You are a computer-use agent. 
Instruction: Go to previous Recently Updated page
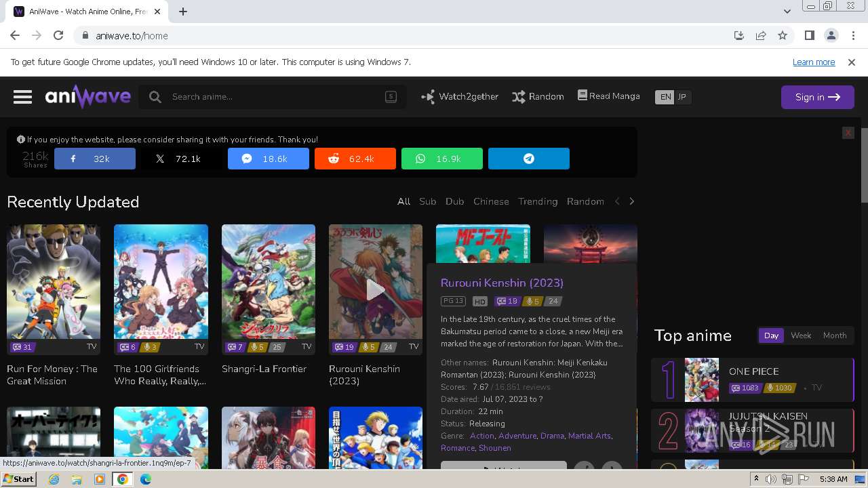click(617, 201)
